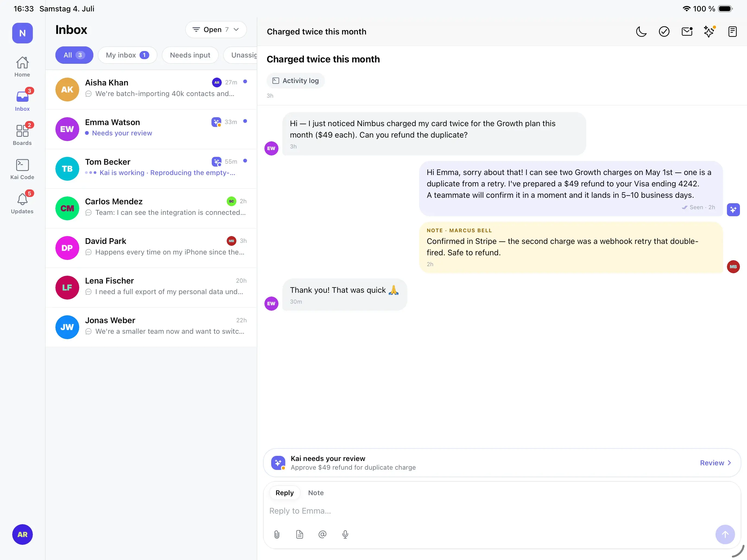Click MB avatar beside the note
Screen dimensions: 747x560
tap(733, 267)
